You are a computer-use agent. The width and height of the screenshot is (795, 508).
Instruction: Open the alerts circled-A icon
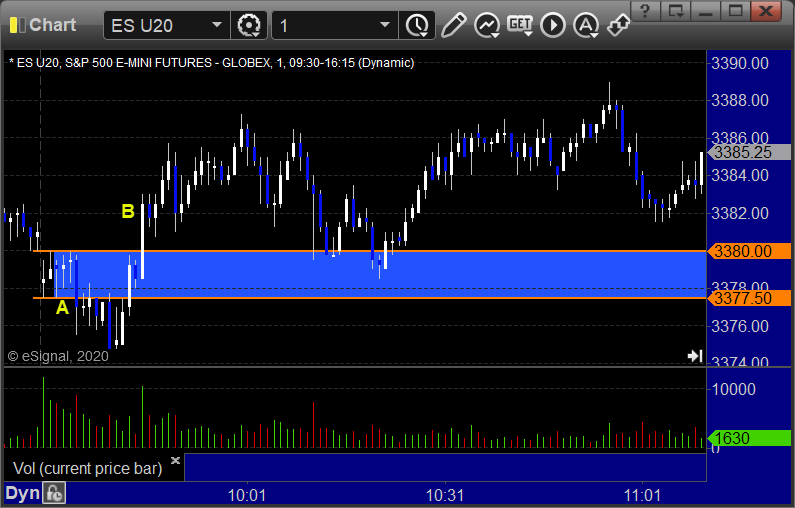click(586, 25)
